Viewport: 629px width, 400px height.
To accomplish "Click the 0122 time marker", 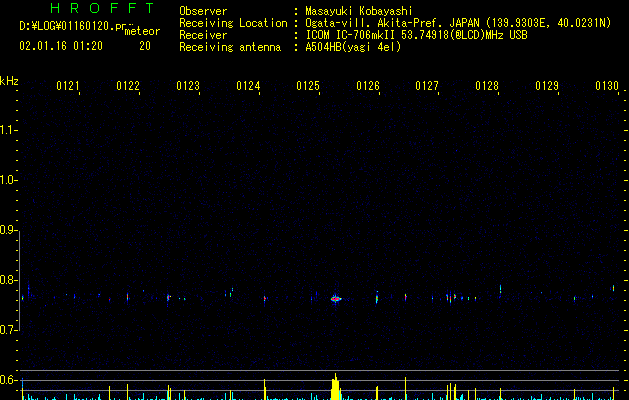I will point(128,86).
